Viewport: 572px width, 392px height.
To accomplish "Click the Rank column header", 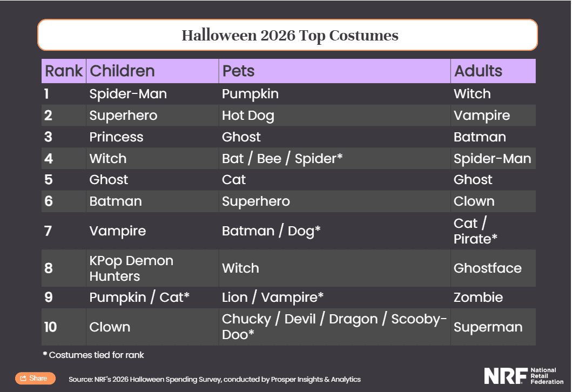I will click(64, 71).
